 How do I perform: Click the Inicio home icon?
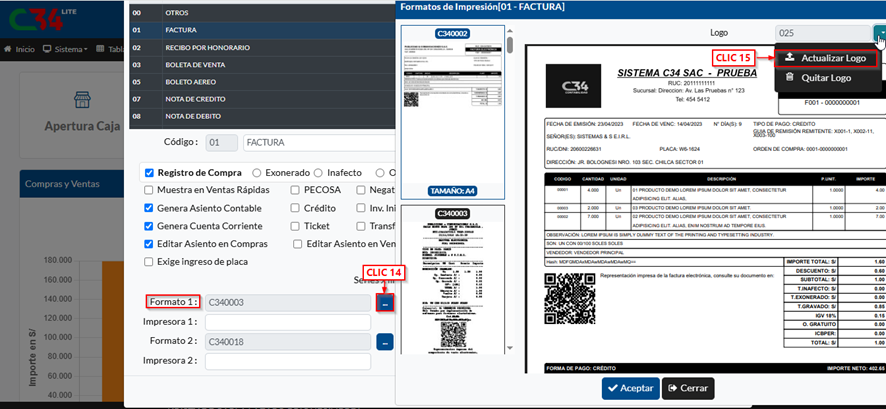(8, 49)
